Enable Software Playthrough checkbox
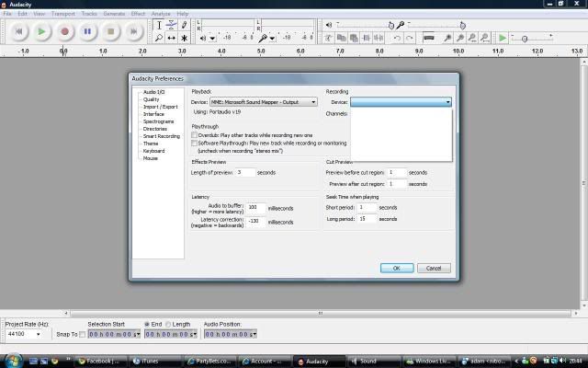The image size is (588, 368). [x=195, y=143]
